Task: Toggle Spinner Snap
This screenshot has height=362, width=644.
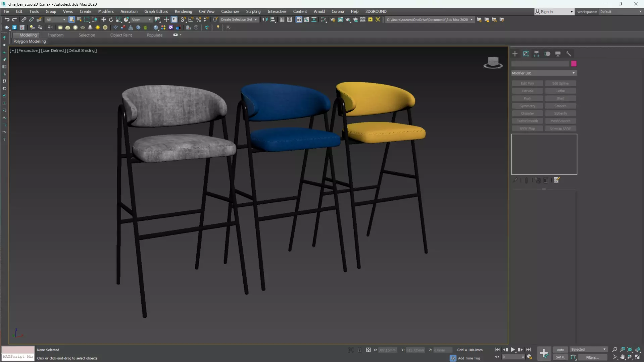Action: [x=206, y=19]
